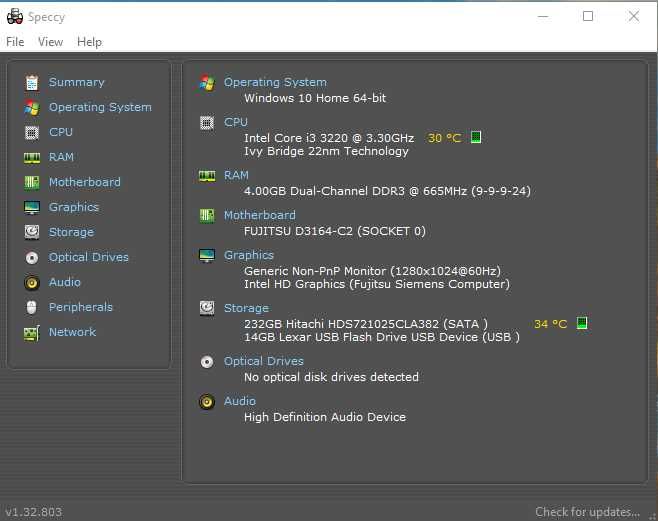658x521 pixels.
Task: Click FUJITSU D3164-C2 (SOCKET 0) text
Action: (x=335, y=231)
